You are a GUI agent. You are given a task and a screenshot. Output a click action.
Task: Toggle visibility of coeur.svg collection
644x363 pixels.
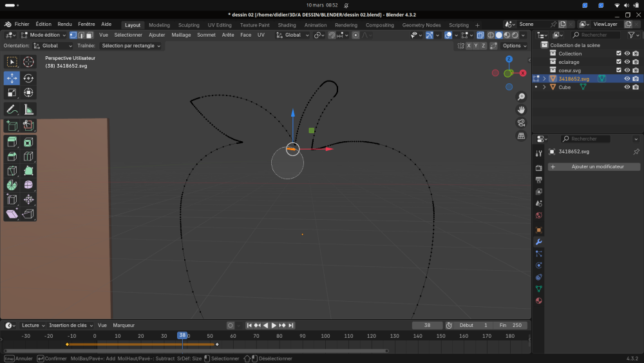click(627, 70)
